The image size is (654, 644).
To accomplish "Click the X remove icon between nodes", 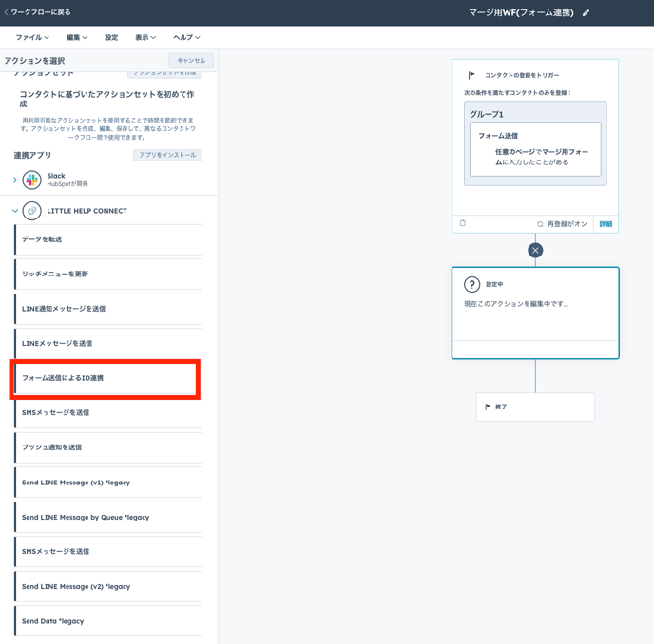I will pyautogui.click(x=535, y=250).
